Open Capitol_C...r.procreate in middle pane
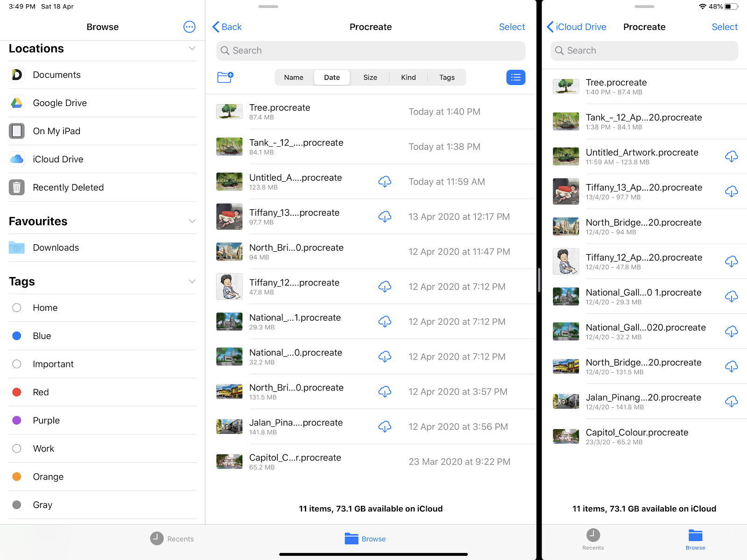747x560 pixels. coord(371,462)
